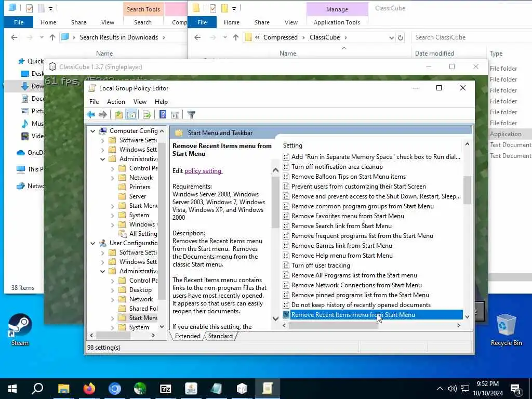Viewport: 532px width, 399px height.
Task: Select Remove Search link from Start Menu
Action: [x=341, y=227]
